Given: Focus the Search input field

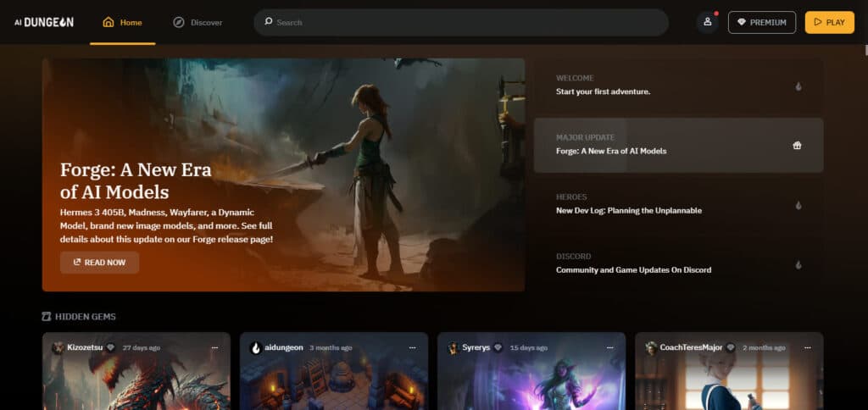Looking at the screenshot, I should point(460,22).
